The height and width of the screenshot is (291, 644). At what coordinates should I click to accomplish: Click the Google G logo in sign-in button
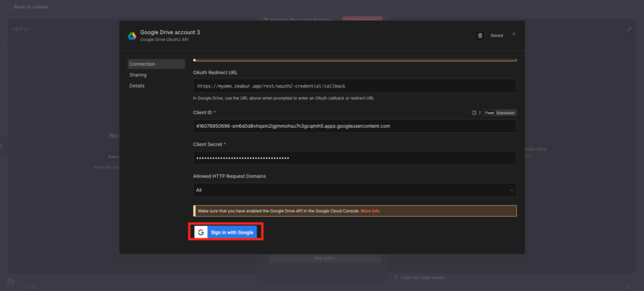click(201, 232)
